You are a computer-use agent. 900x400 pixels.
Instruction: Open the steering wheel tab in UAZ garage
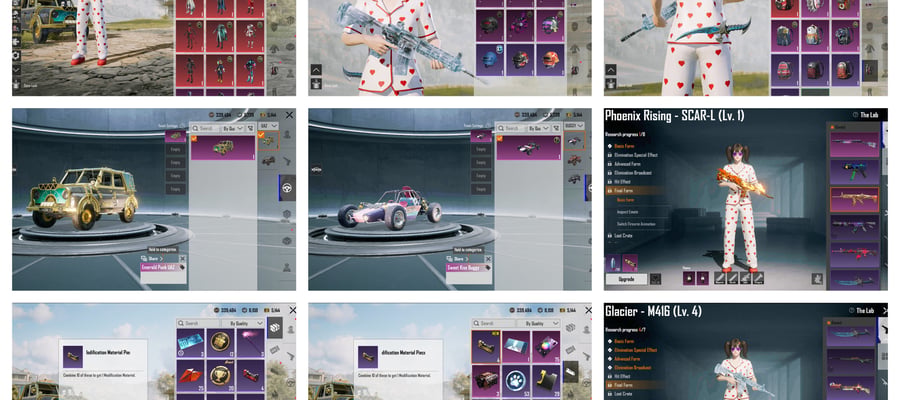point(287,187)
